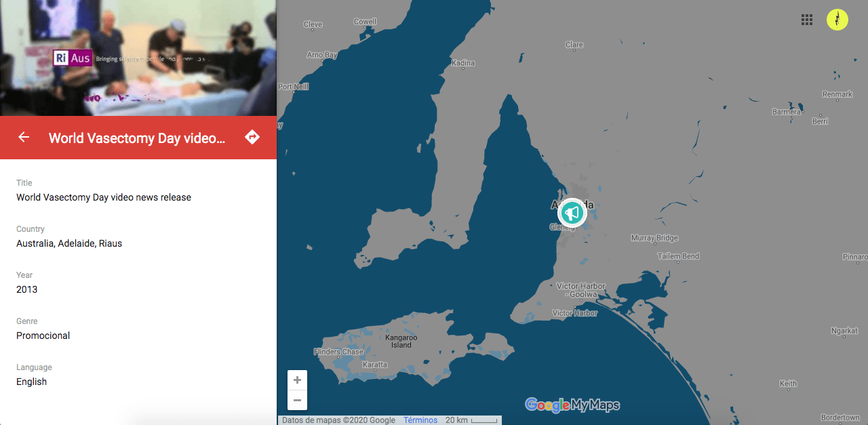Click the 20 km map scale
Screen dimensions: 868x425
471,420
